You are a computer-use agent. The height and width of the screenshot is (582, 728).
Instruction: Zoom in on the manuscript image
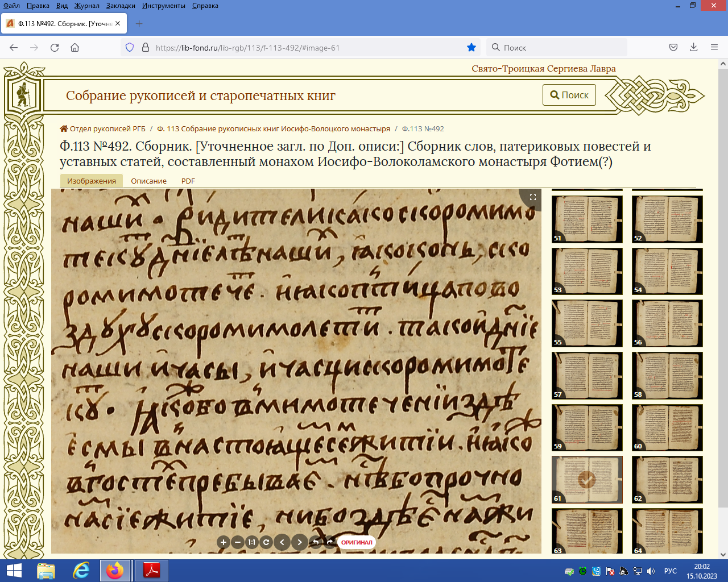click(x=224, y=542)
